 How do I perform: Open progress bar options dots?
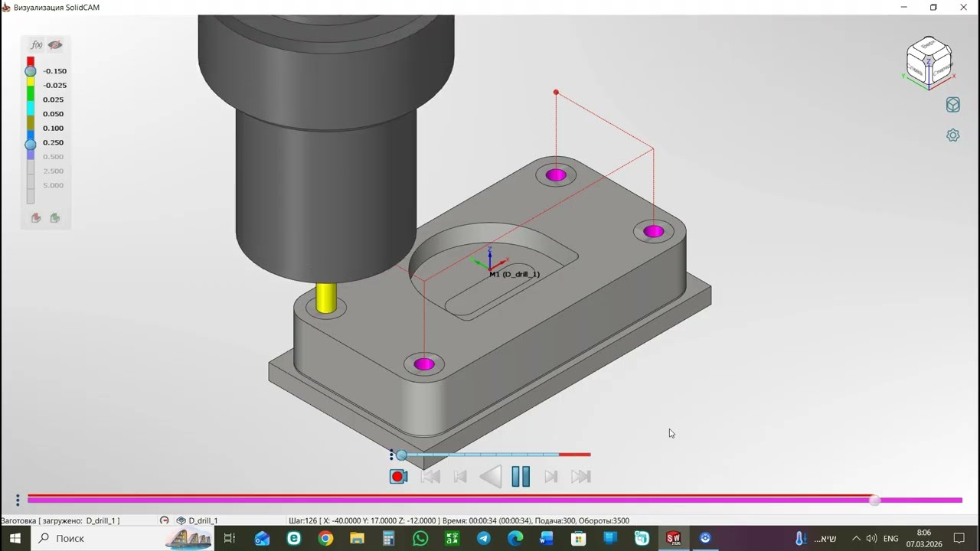[x=18, y=500]
